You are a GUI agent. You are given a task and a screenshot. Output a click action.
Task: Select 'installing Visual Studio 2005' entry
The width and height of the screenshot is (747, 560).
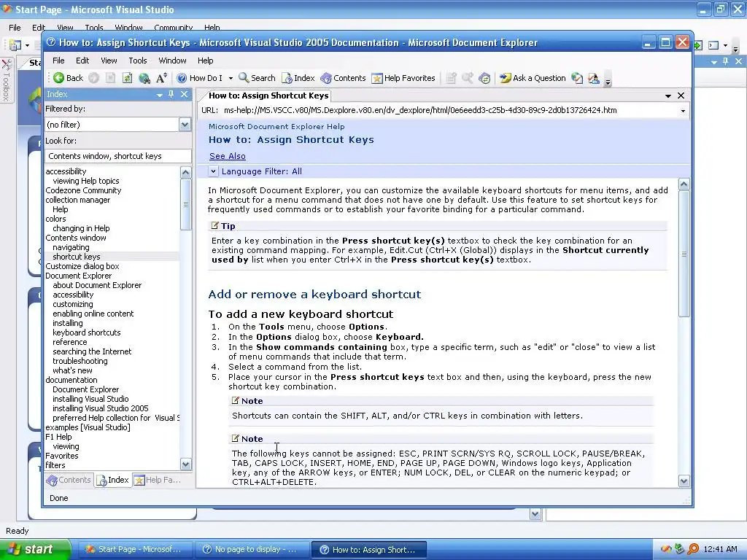click(101, 408)
